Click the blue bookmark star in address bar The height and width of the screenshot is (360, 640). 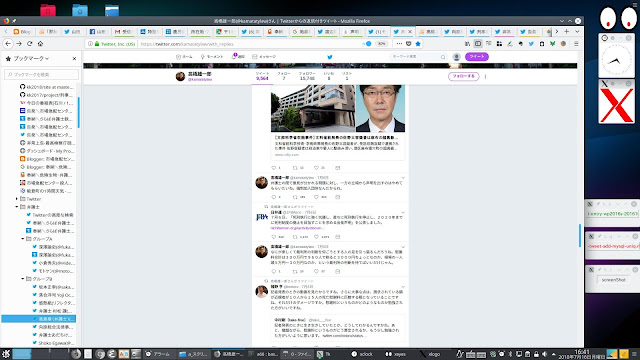click(418, 44)
